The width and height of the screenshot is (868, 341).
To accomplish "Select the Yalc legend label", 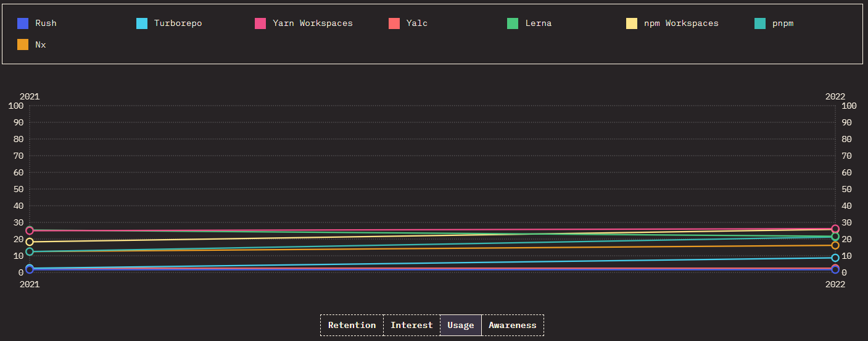I will coord(417,23).
